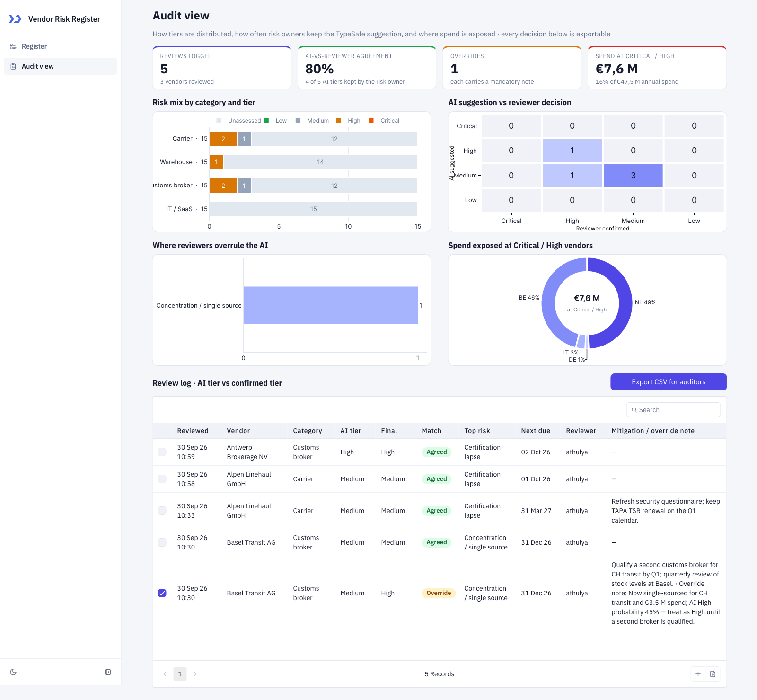The image size is (757, 700).
Task: Click heatmap cell with value 3
Action: pyautogui.click(x=633, y=176)
